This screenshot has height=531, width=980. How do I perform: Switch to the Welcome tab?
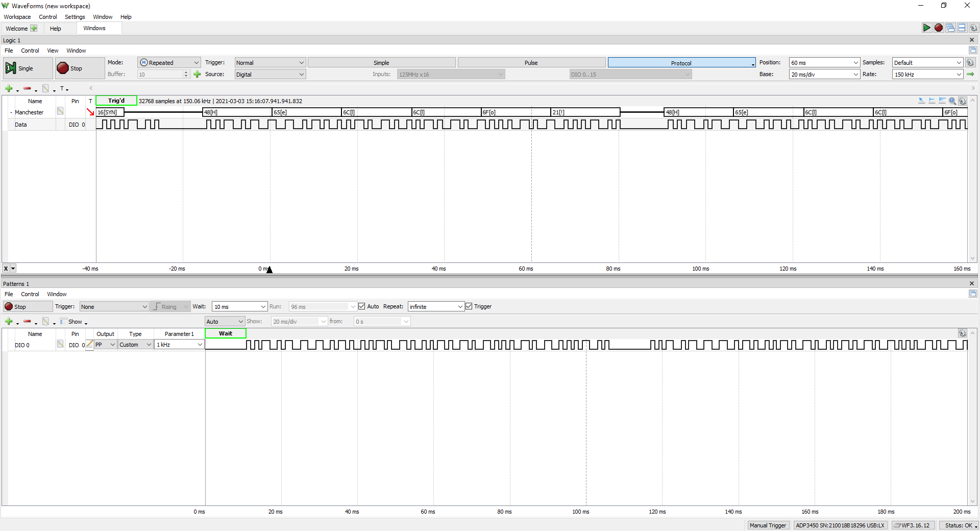click(21, 29)
